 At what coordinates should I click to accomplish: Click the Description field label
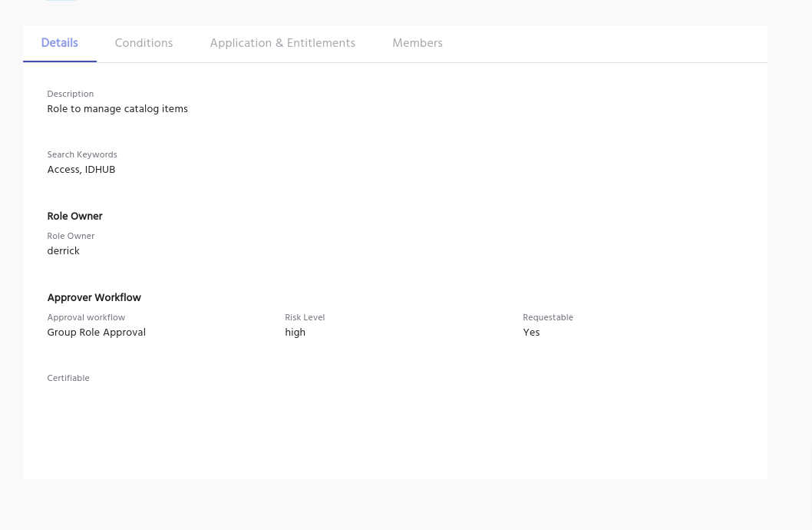point(71,94)
